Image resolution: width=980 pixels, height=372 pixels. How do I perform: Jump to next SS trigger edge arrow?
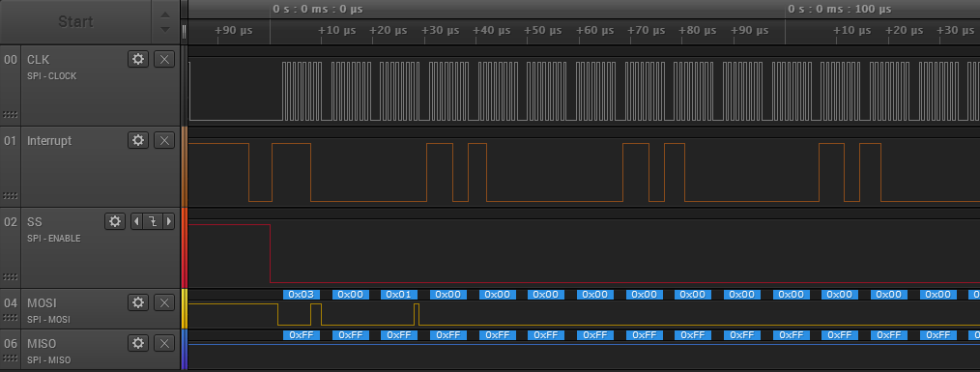(x=168, y=221)
